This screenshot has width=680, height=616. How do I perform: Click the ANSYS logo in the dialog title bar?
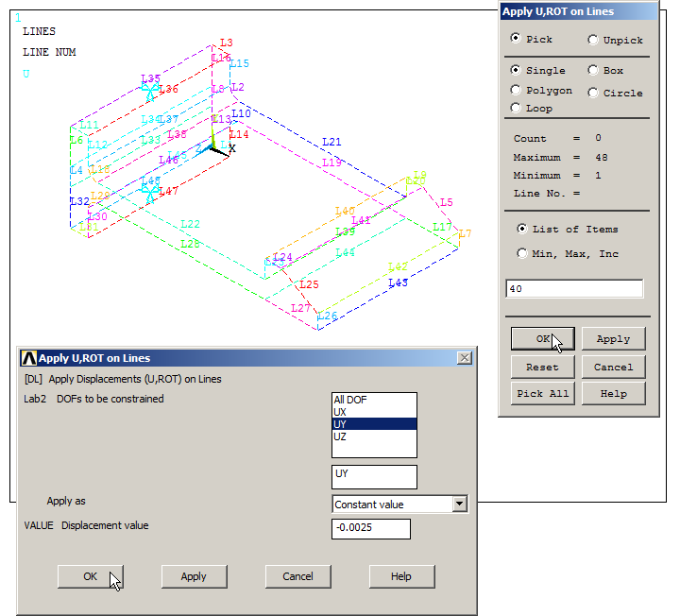(28, 358)
